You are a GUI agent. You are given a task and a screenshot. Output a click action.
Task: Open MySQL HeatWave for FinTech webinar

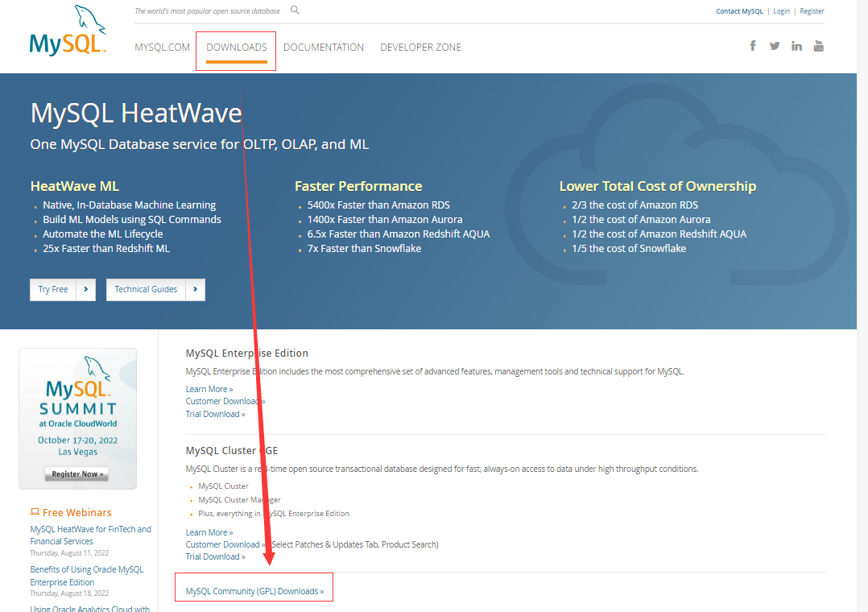[x=90, y=535]
